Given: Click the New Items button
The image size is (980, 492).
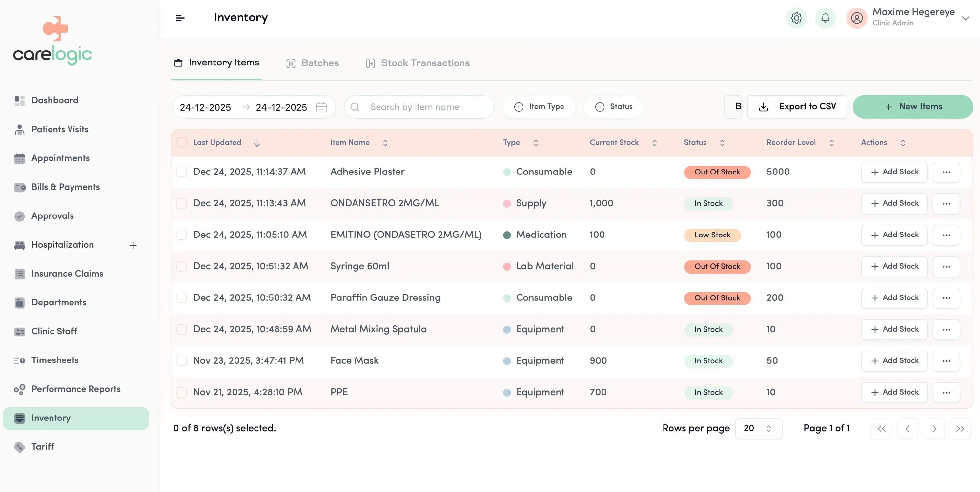Looking at the screenshot, I should tap(913, 107).
